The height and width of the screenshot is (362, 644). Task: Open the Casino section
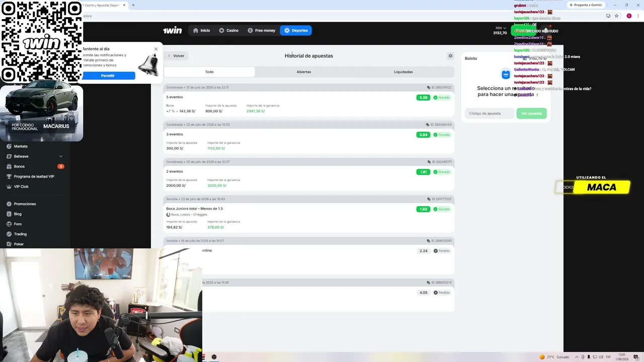228,31
